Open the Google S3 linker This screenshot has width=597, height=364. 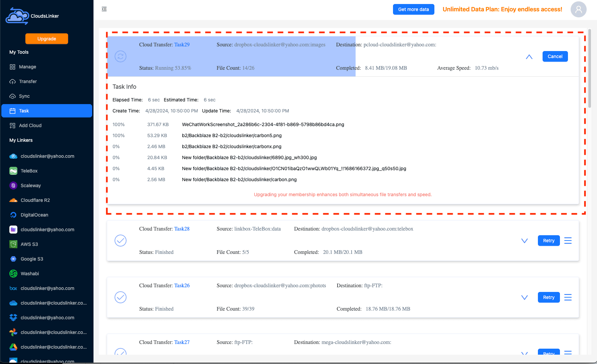pyautogui.click(x=47, y=259)
